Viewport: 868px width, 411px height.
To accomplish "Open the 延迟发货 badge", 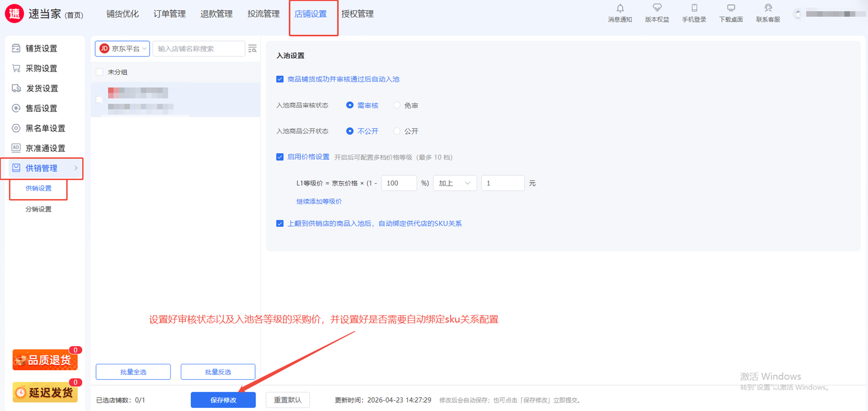I will 45,392.
